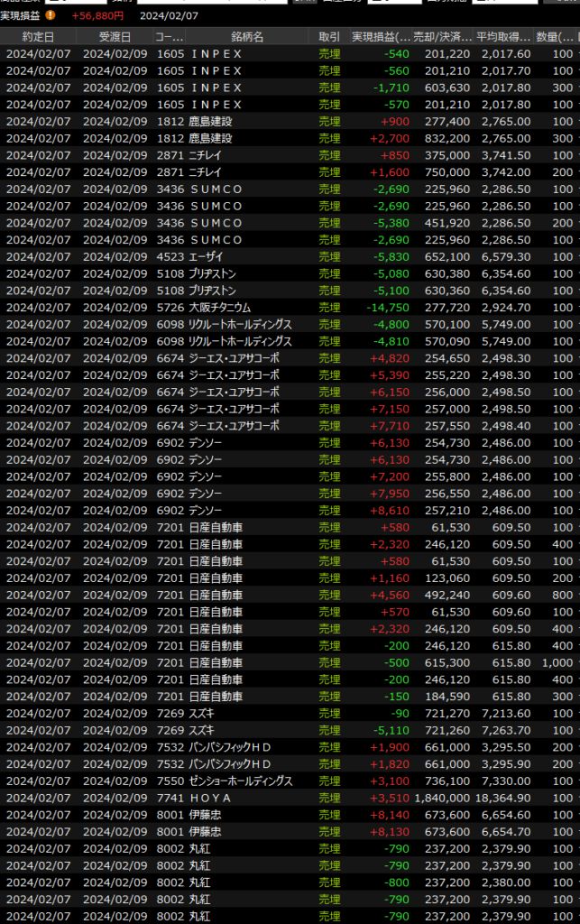
Task: Sort the table by 銘柄名 header
Action: (x=247, y=37)
